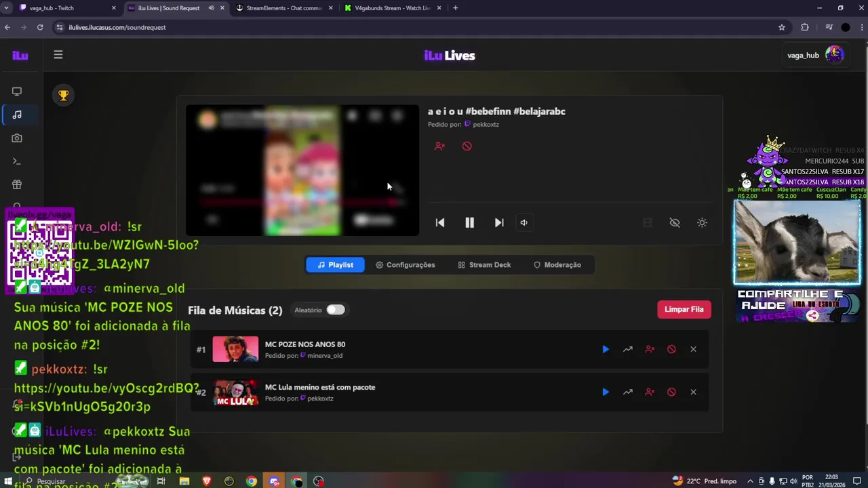Click the minerva_old requester name

tap(325, 356)
